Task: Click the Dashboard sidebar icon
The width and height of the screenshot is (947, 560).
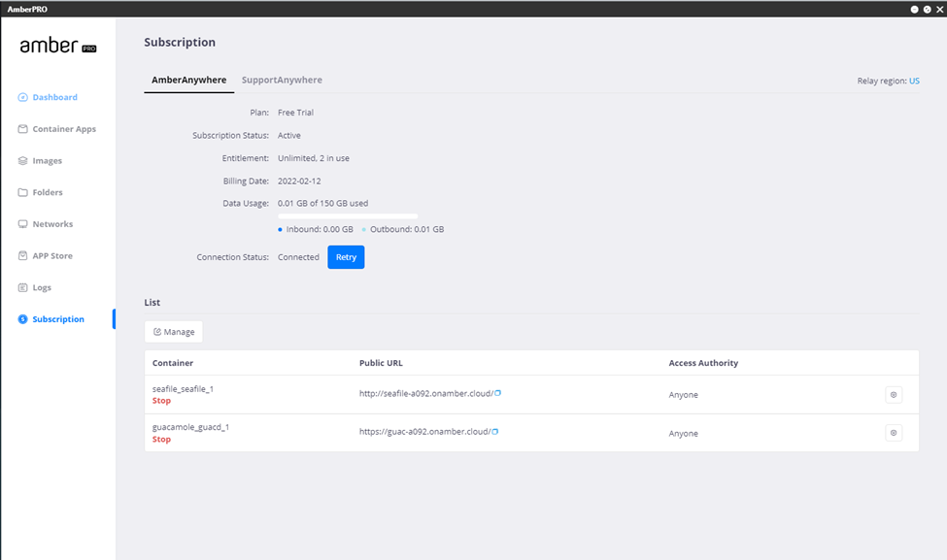Action: point(22,97)
